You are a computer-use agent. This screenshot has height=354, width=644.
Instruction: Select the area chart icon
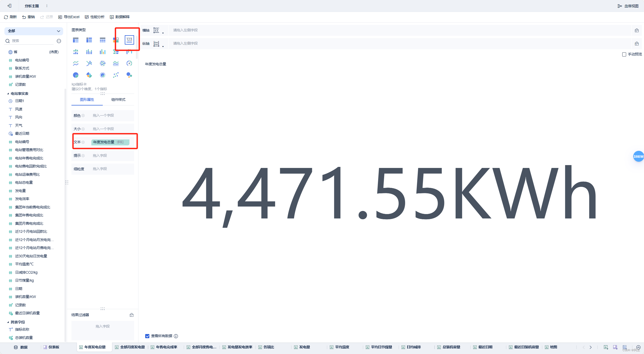coord(116,63)
